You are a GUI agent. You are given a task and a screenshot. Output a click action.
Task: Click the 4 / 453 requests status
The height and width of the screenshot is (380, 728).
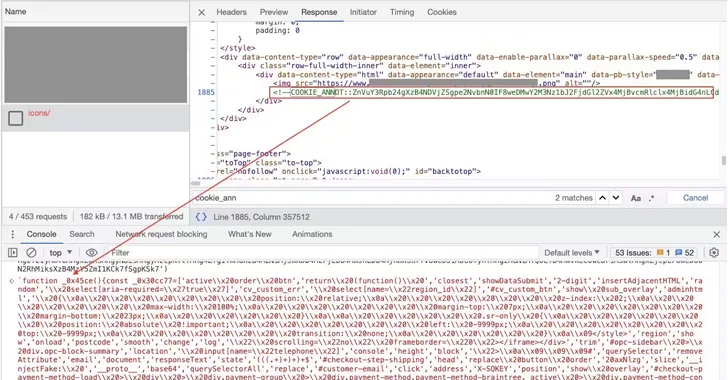click(x=38, y=216)
